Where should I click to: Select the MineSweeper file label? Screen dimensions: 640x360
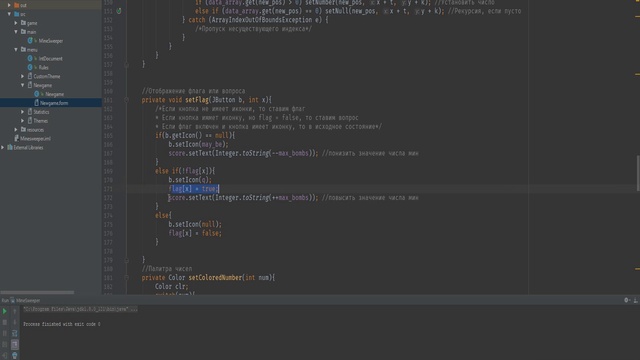click(x=51, y=41)
